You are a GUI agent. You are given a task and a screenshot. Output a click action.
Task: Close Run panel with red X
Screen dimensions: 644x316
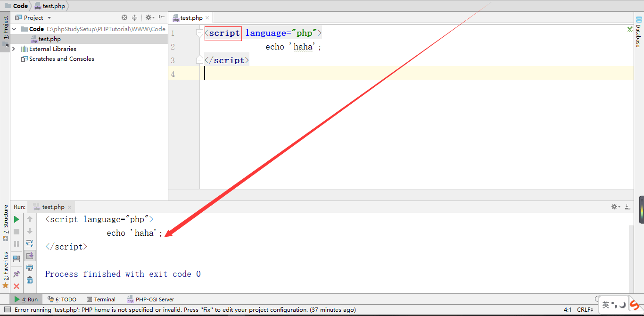pyautogui.click(x=17, y=286)
